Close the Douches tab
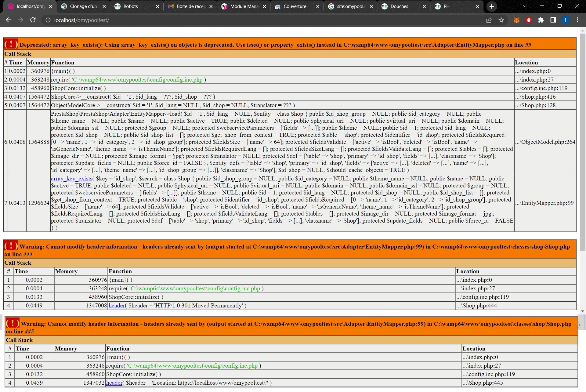The image size is (586, 392). (x=424, y=6)
